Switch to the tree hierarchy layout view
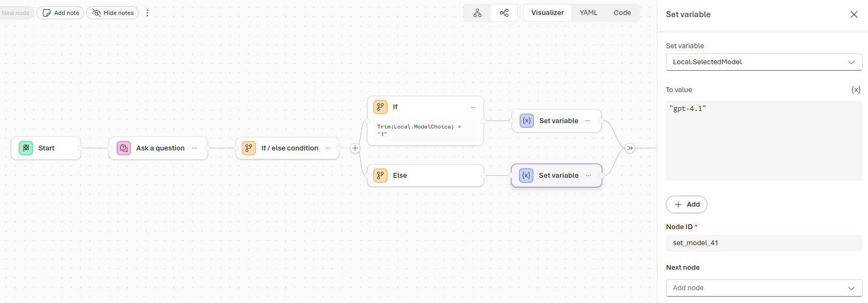 click(477, 13)
